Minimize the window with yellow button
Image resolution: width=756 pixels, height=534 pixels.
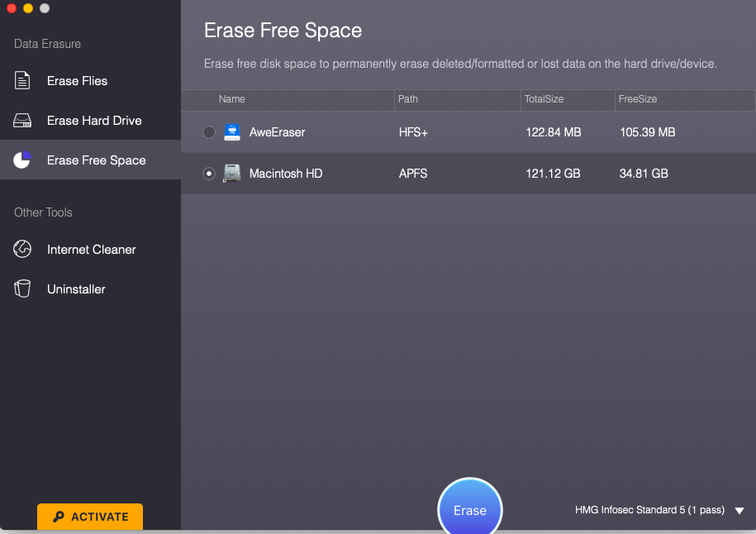point(28,8)
